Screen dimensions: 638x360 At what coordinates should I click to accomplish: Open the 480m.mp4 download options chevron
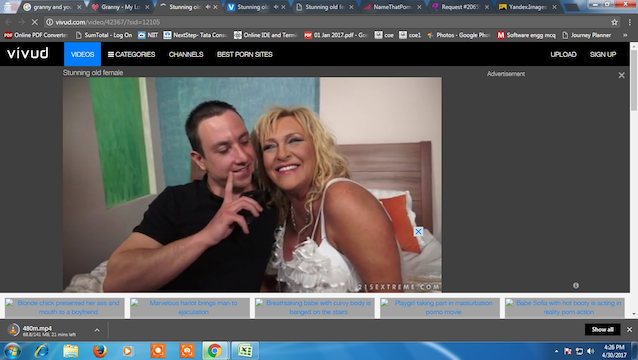point(97,330)
